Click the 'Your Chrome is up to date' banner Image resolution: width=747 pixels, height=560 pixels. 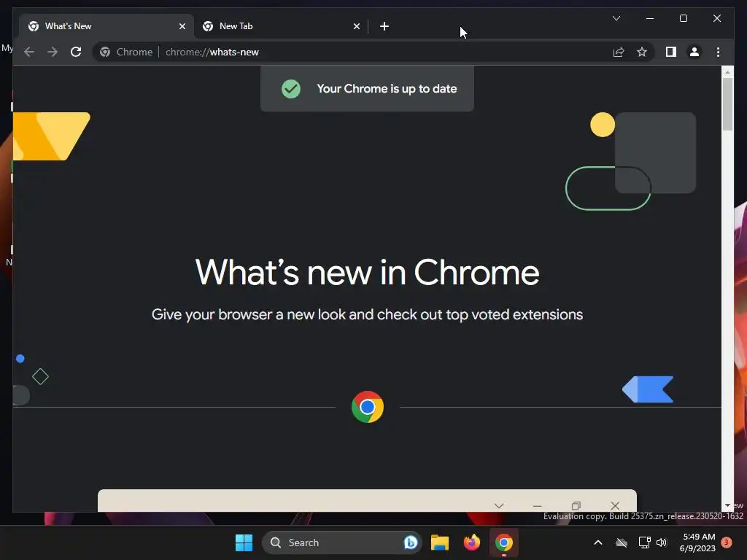(367, 88)
